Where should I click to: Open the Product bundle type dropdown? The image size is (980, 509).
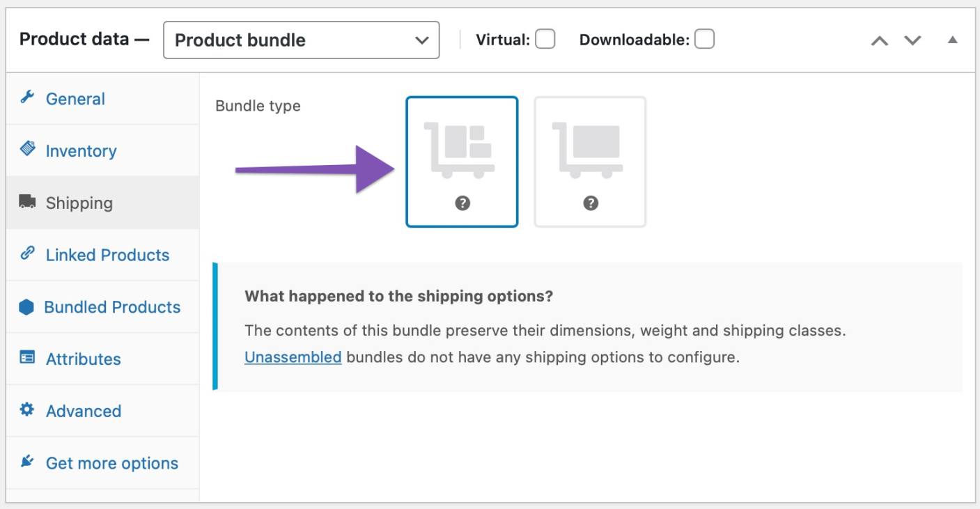click(301, 40)
